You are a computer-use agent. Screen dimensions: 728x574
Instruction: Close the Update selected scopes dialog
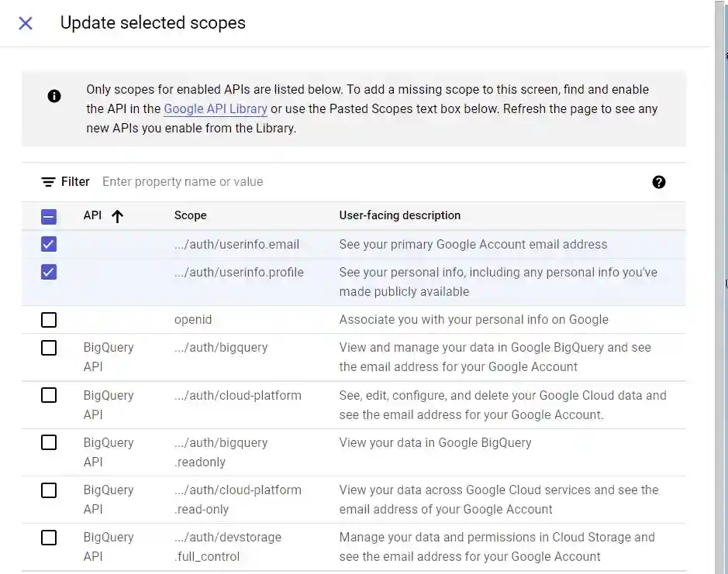coord(26,23)
